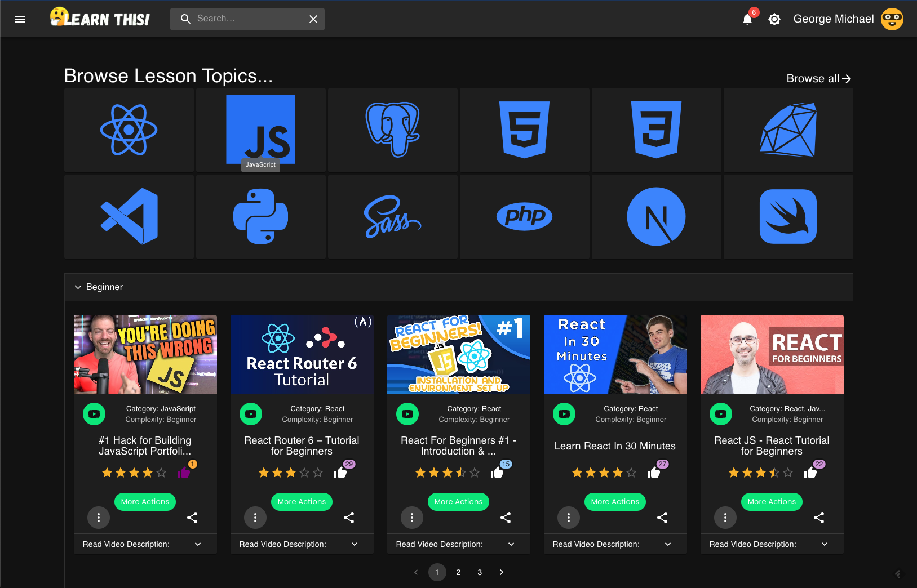The height and width of the screenshot is (588, 917).
Task: Rate Learn React In 30 Minutes five stars
Action: click(x=631, y=473)
